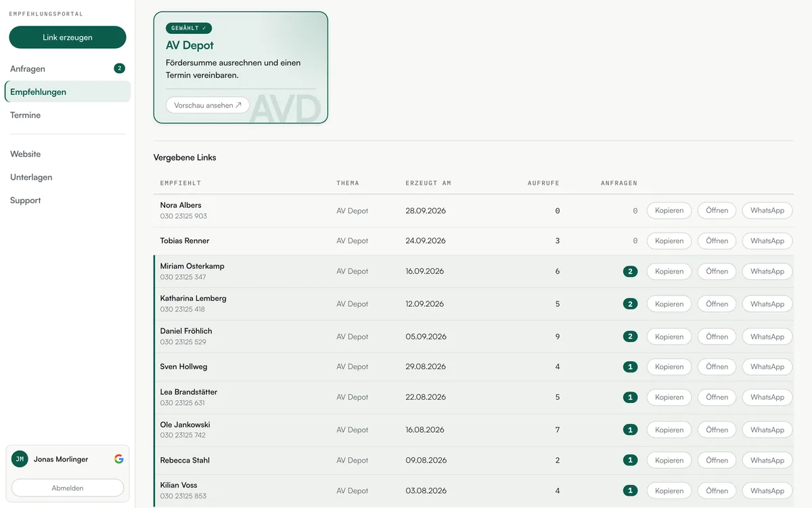The image size is (812, 508).
Task: Click the Link erzeugen button
Action: coord(68,37)
